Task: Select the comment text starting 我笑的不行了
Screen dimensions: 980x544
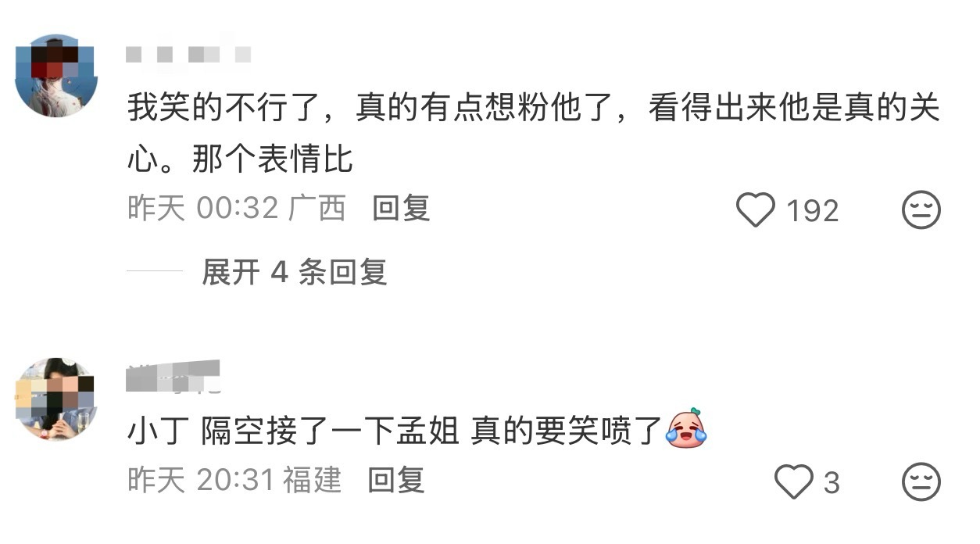Action: [x=534, y=134]
